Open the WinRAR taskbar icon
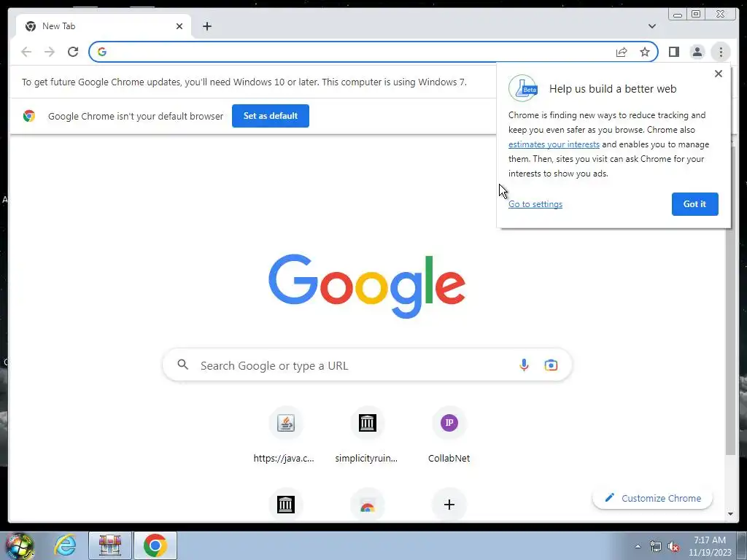This screenshot has width=747, height=560. tap(110, 545)
